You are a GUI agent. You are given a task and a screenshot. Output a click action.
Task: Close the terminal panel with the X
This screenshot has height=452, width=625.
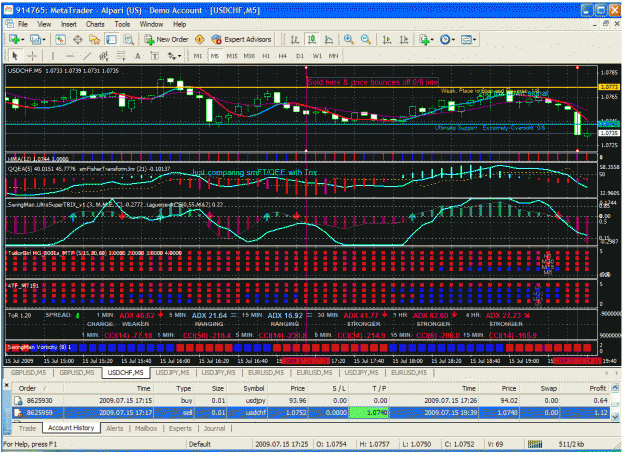point(7,385)
